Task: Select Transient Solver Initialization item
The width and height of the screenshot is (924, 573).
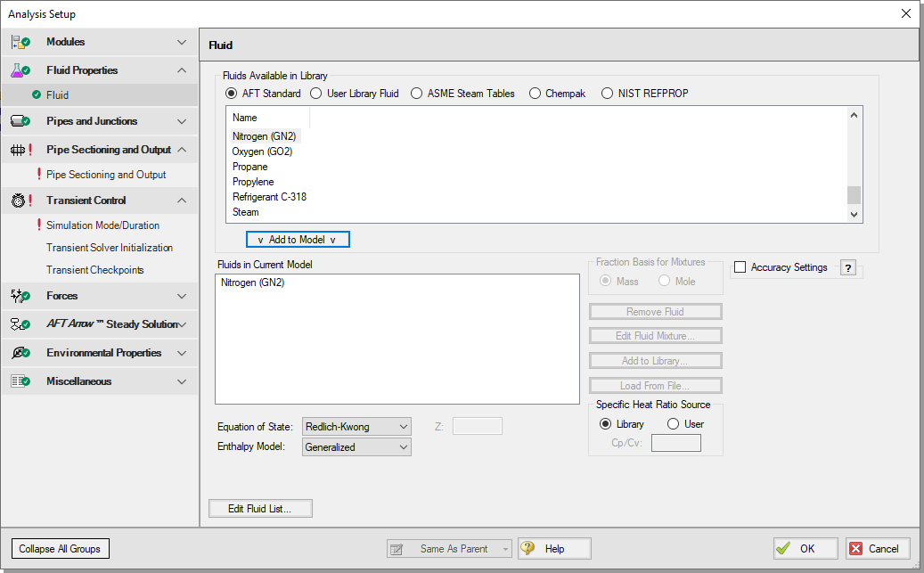Action: tap(110, 248)
